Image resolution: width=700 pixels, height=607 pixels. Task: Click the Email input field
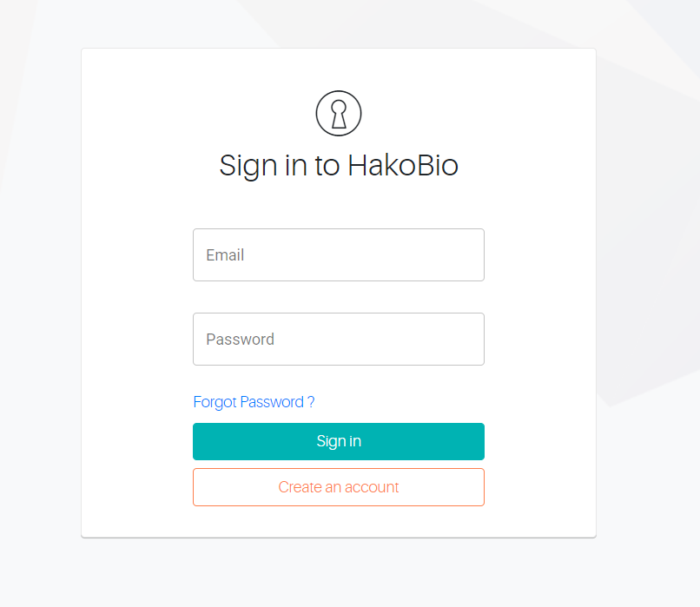click(338, 254)
